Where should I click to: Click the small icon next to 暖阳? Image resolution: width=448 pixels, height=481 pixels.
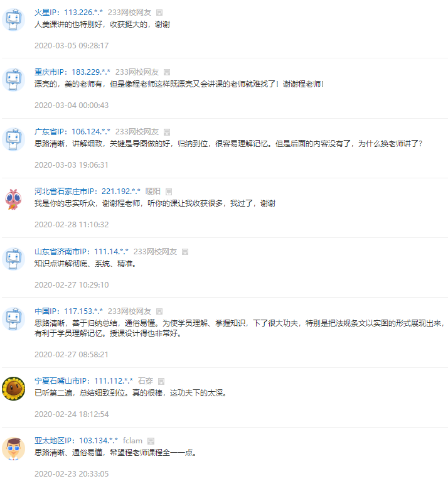coord(169,192)
